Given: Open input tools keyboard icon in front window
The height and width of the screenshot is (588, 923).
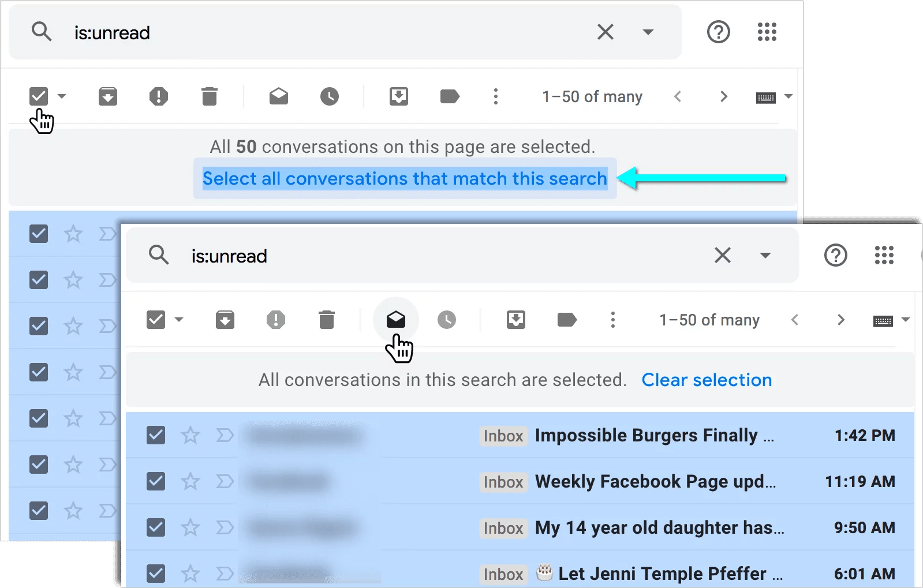Looking at the screenshot, I should [x=883, y=321].
